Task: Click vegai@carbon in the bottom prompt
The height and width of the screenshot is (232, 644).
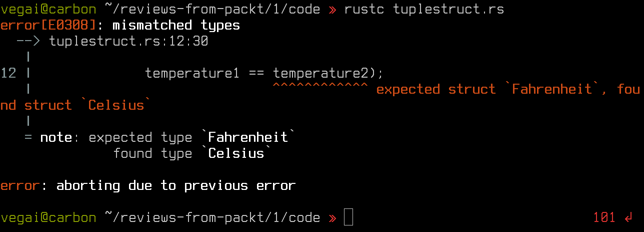Action: coord(48,217)
